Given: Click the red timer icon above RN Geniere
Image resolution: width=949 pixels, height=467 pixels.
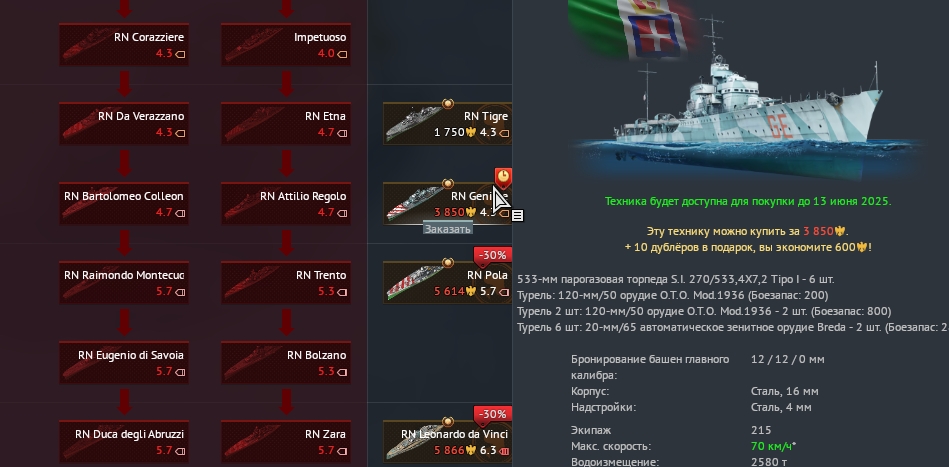Looking at the screenshot, I should (x=503, y=178).
